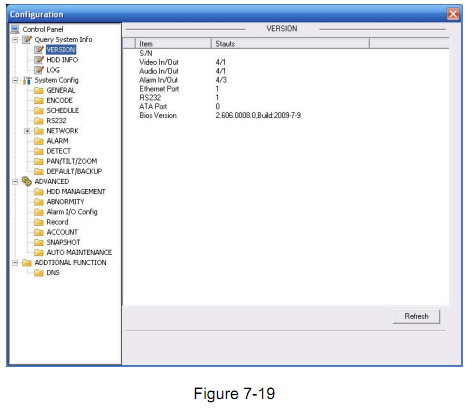This screenshot has width=472, height=408.
Task: Select the VERSION tree item
Action: tap(61, 50)
